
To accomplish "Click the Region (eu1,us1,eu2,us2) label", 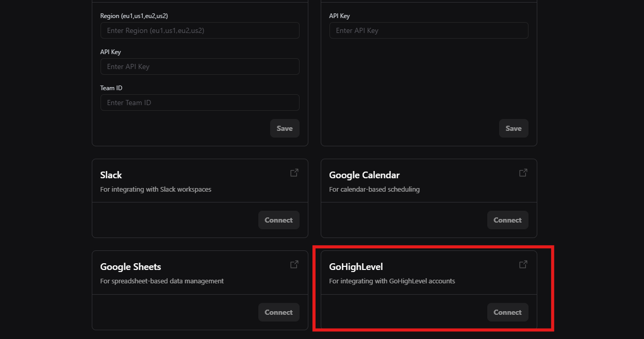I will 134,16.
